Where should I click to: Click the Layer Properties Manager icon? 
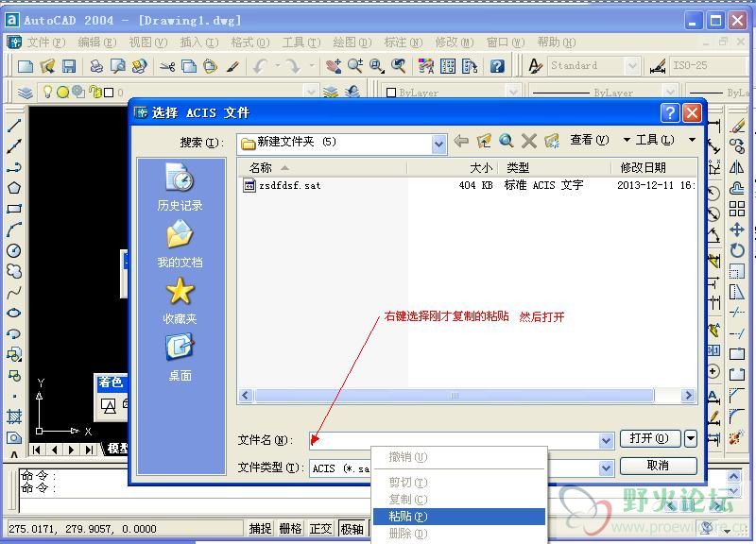coord(26,92)
